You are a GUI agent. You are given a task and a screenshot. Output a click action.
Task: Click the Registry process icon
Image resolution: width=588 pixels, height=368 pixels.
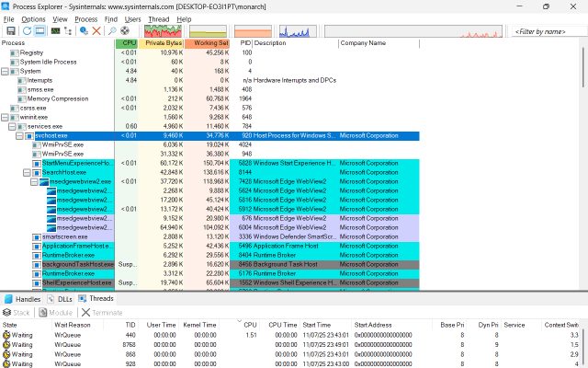pos(15,53)
